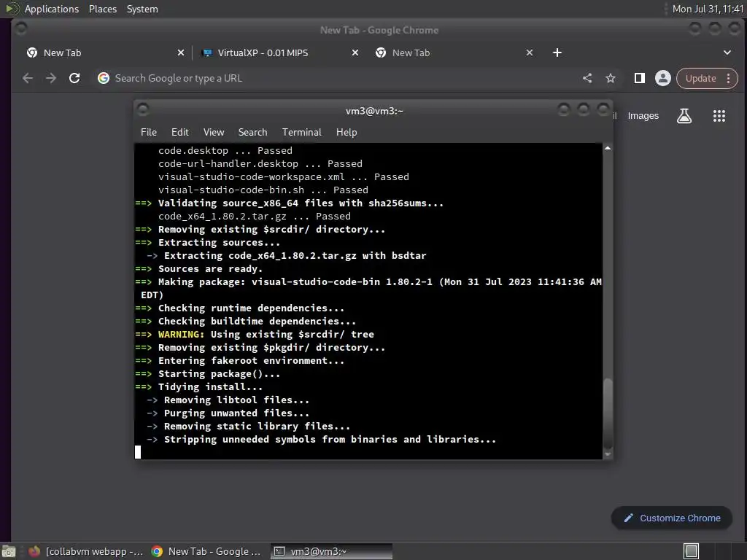Close the third New Tab tab
This screenshot has width=747, height=560.
pyautogui.click(x=530, y=52)
